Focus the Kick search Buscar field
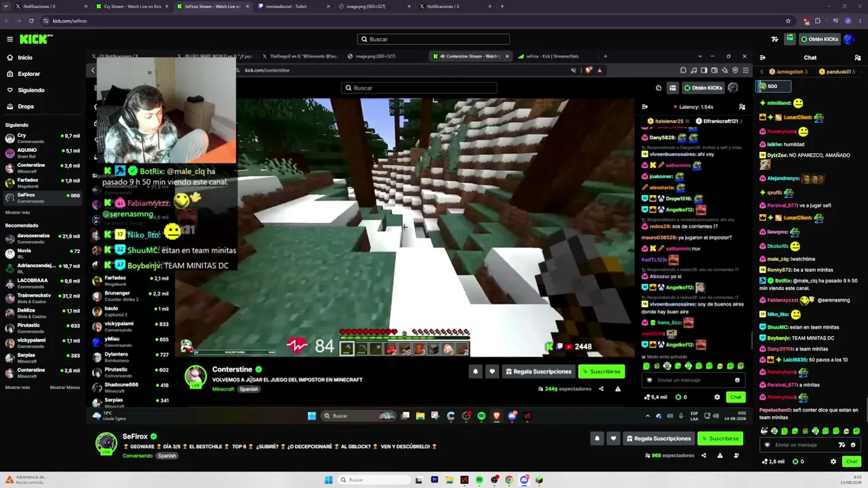Image resolution: width=868 pixels, height=488 pixels. click(x=433, y=39)
